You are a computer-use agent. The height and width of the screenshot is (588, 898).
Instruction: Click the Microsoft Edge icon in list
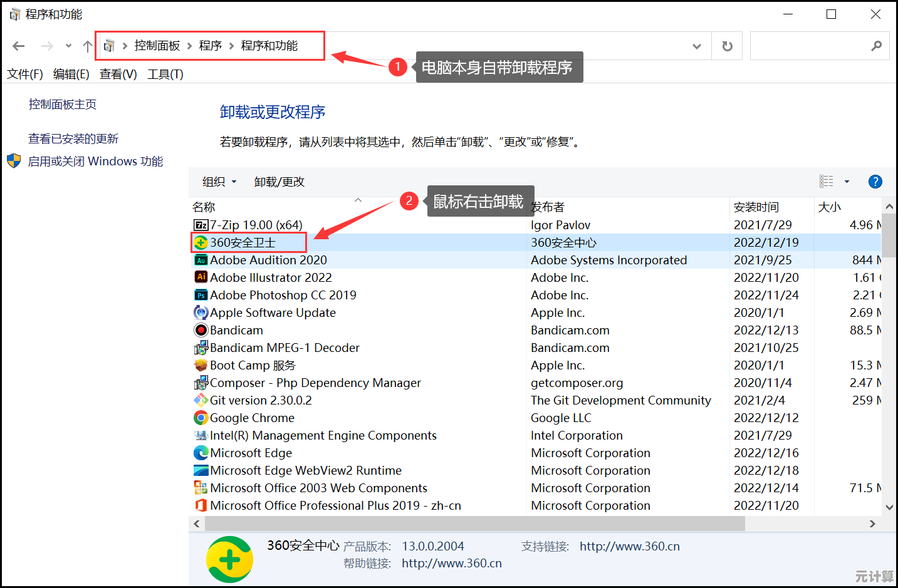pos(201,453)
